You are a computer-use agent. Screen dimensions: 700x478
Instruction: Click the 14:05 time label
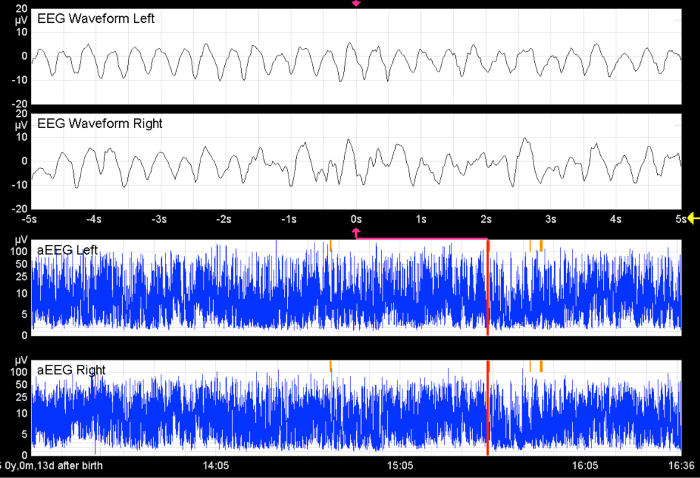[215, 466]
